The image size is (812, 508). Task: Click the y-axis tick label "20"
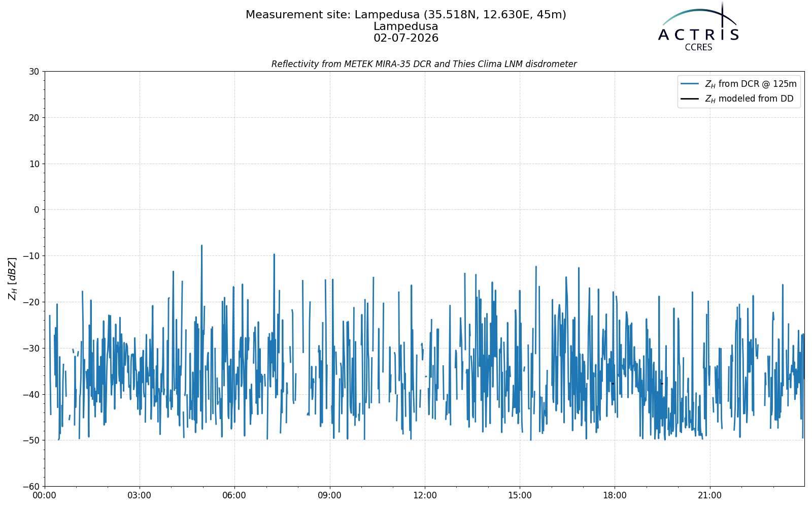click(x=34, y=118)
